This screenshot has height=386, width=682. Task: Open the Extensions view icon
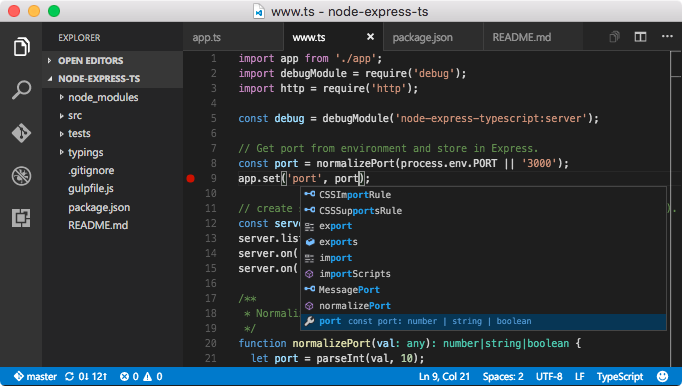point(21,218)
